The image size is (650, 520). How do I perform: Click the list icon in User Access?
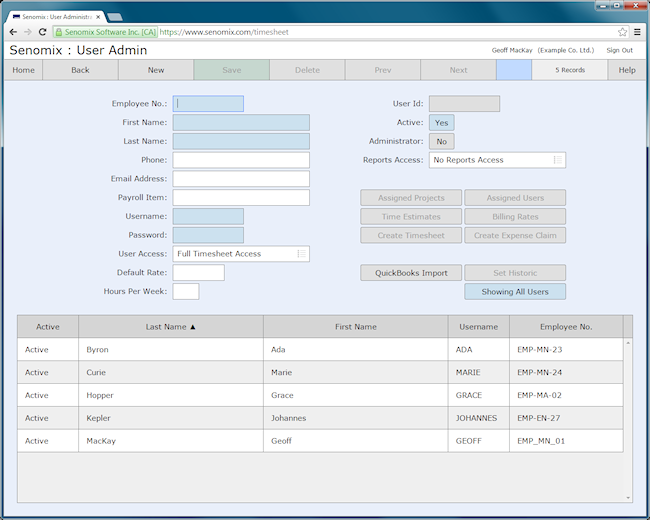tap(301, 253)
